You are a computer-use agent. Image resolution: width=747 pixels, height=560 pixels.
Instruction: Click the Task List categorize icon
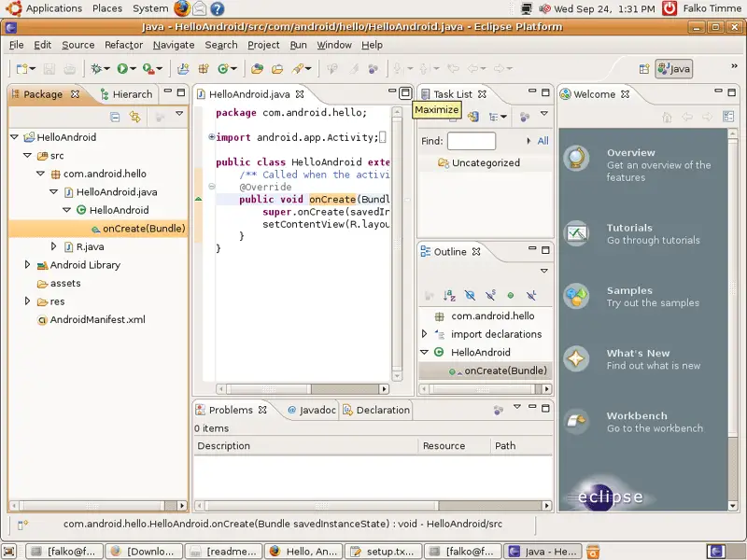click(494, 117)
